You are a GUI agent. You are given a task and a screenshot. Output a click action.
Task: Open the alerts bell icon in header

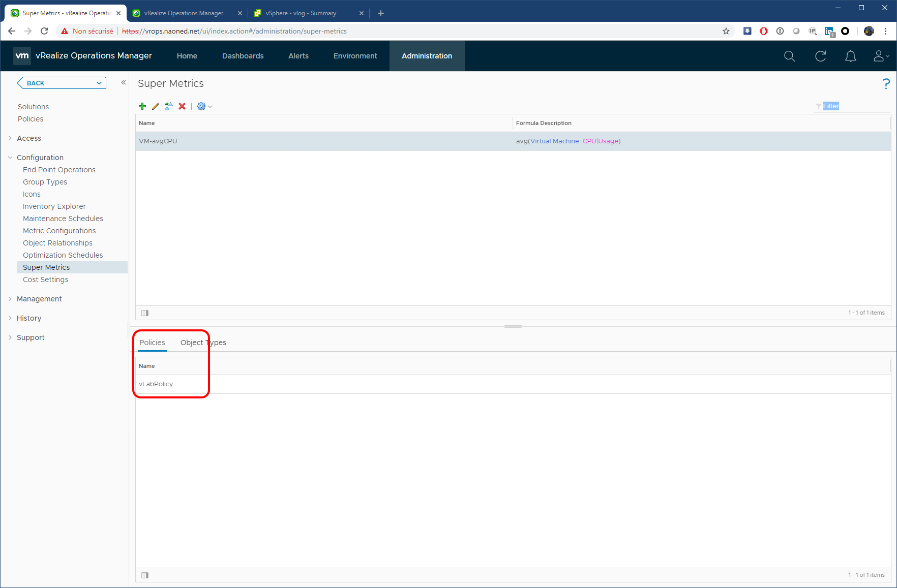(850, 56)
